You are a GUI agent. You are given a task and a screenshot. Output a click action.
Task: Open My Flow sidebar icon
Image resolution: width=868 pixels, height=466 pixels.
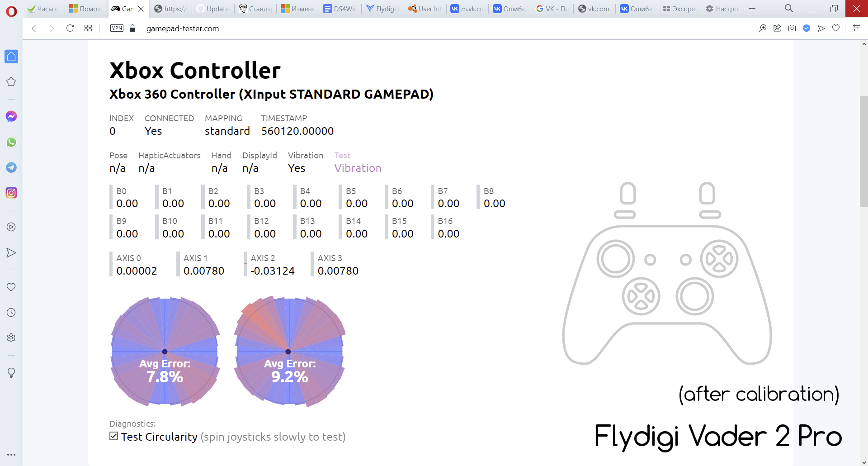click(x=11, y=252)
